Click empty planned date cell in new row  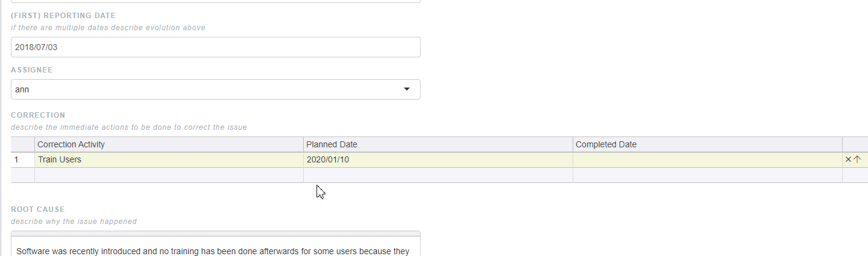coord(438,175)
